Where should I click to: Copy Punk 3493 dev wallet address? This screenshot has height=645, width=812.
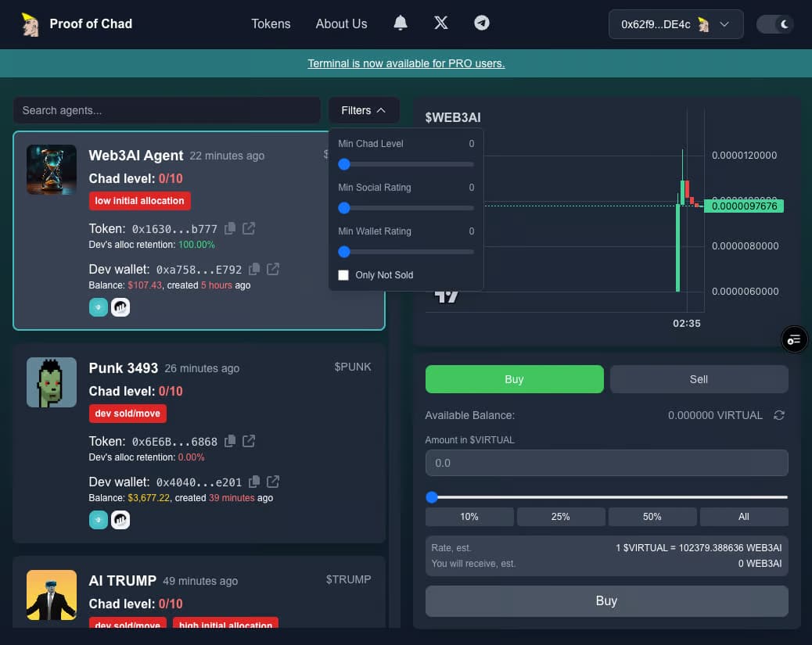pyautogui.click(x=254, y=482)
